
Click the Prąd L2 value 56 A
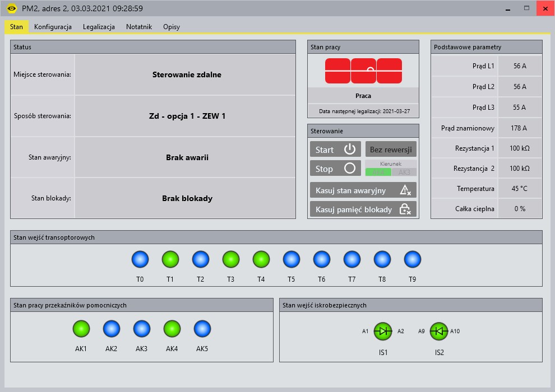(520, 87)
